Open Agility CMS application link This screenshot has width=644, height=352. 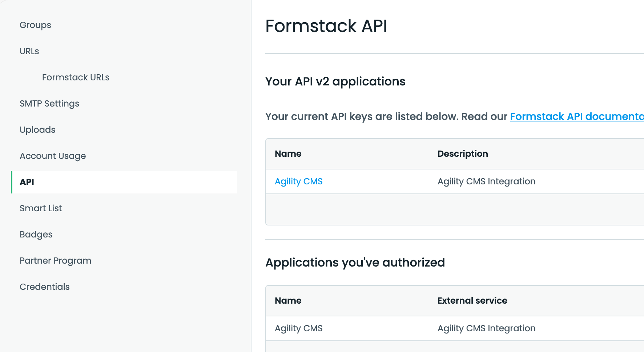click(x=299, y=181)
